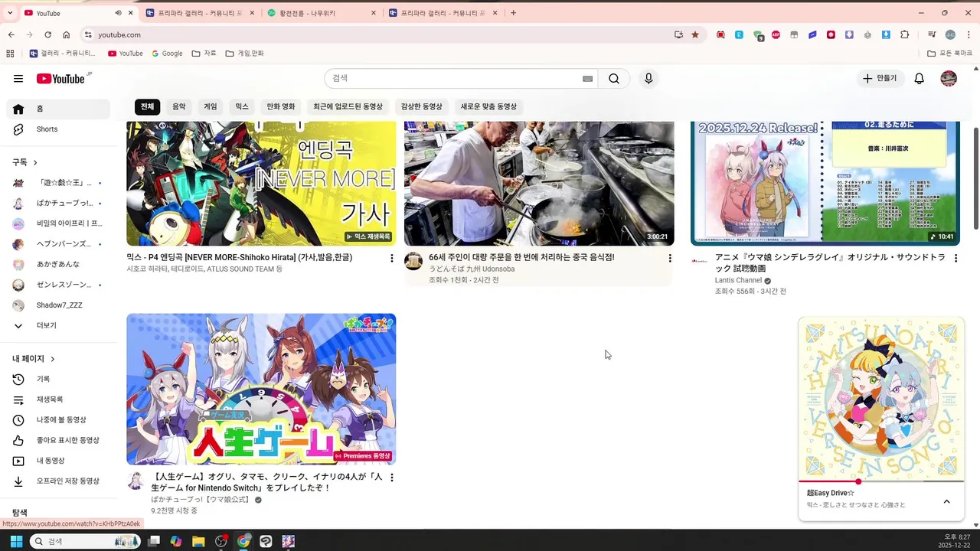Open 오프라인 저장 동영상 in sidebar
Image resolution: width=980 pixels, height=551 pixels.
tap(58, 481)
